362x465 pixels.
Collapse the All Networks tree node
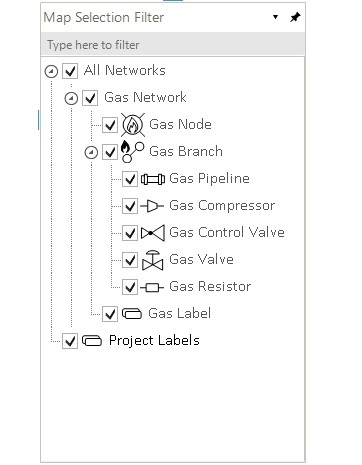pyautogui.click(x=51, y=71)
